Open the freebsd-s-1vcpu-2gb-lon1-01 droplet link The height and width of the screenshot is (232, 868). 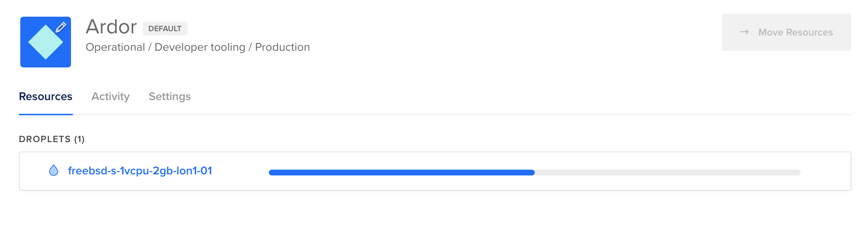(x=141, y=170)
